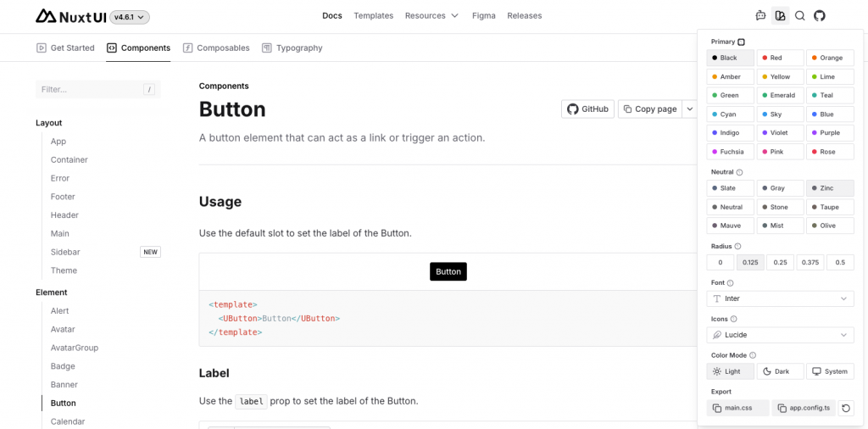Open the GitHub icon in the header
The width and height of the screenshot is (868, 429).
pos(820,15)
